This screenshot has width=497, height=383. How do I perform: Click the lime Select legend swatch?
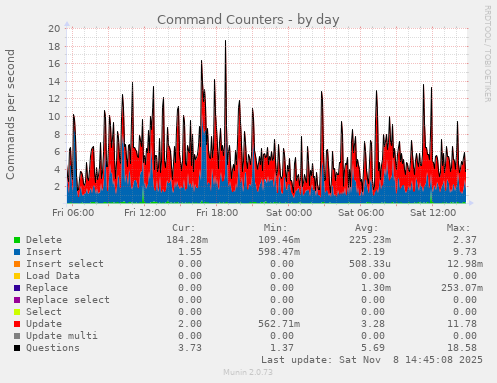[x=17, y=312]
